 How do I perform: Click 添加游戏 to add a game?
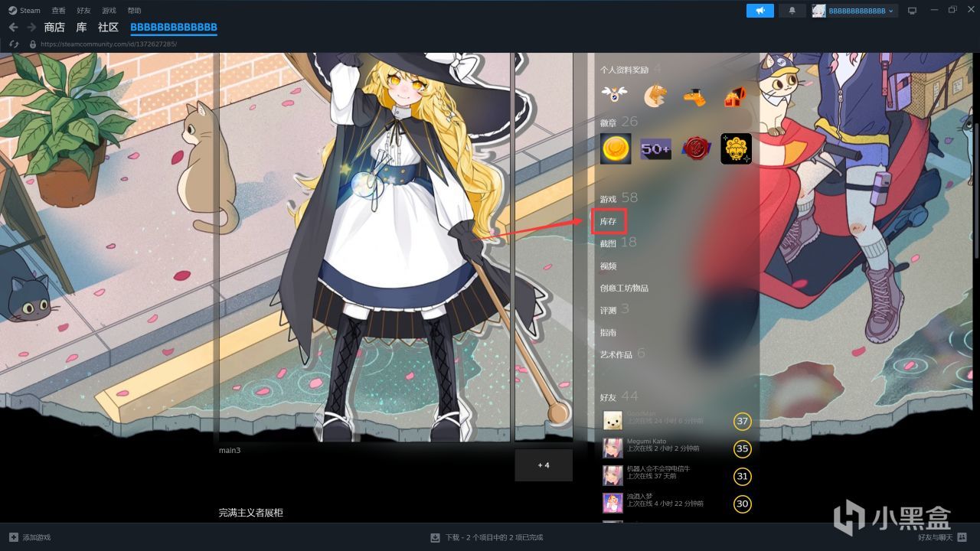tap(30, 537)
